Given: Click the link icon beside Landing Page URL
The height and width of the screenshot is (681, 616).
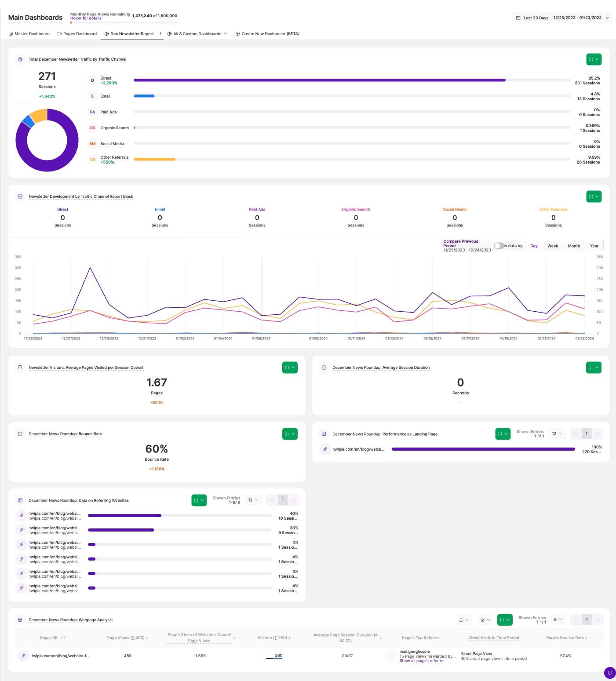Looking at the screenshot, I should (325, 449).
